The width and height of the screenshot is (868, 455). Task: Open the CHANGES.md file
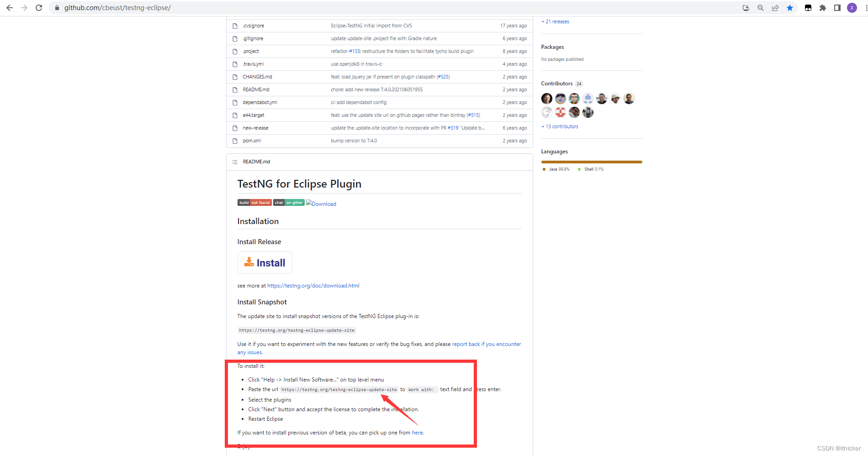(x=257, y=77)
